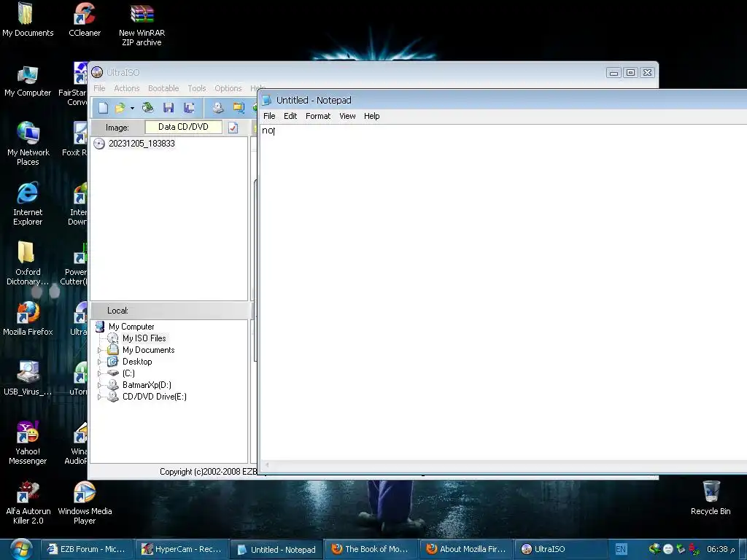This screenshot has width=747, height=560.
Task: Click the USB_Virus desktop icon
Action: (28, 378)
